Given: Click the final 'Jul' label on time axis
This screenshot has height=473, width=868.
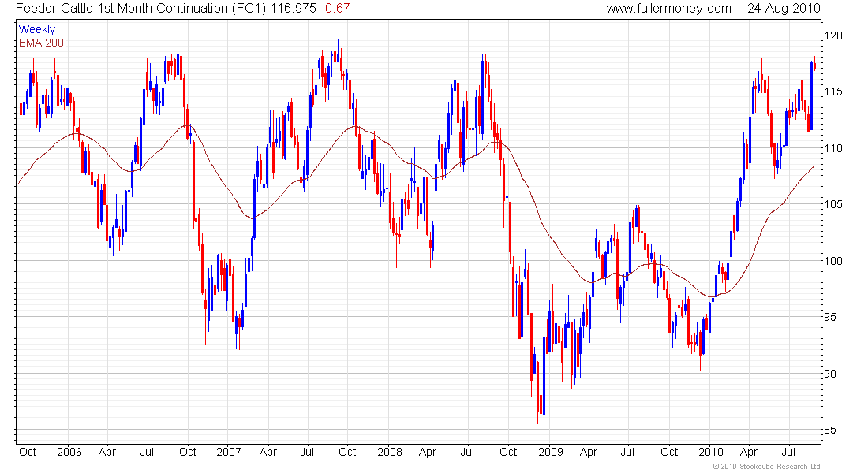Looking at the screenshot, I should 788,452.
